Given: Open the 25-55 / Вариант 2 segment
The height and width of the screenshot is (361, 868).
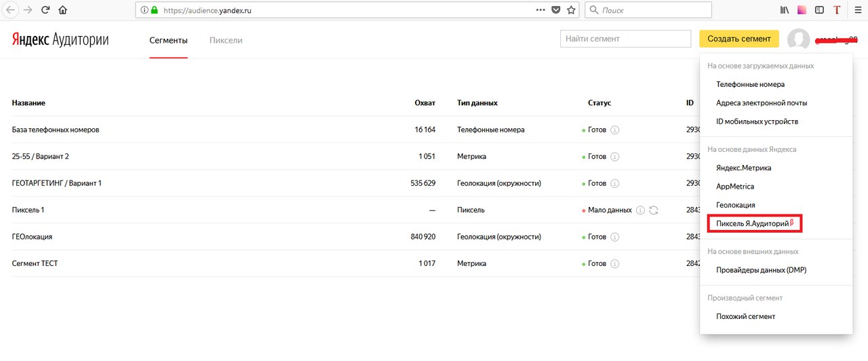Looking at the screenshot, I should tap(40, 157).
